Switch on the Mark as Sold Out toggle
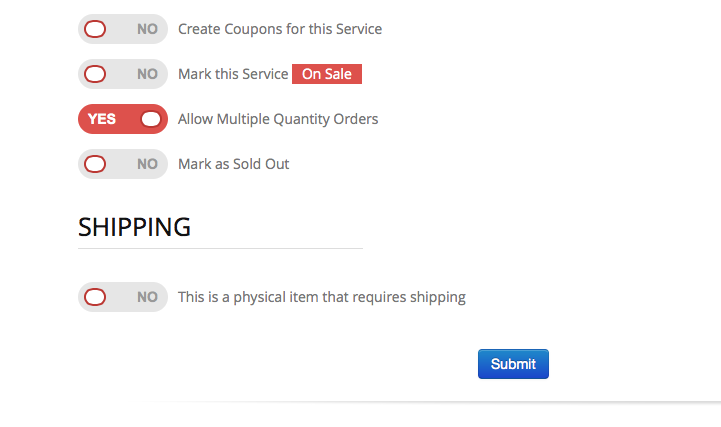The height and width of the screenshot is (427, 721). (x=122, y=164)
